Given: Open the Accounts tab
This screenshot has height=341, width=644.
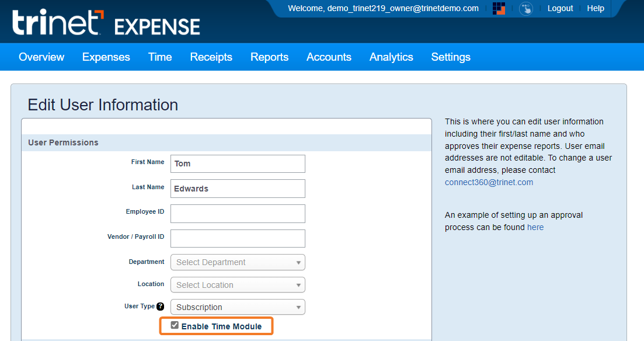Looking at the screenshot, I should coord(329,57).
